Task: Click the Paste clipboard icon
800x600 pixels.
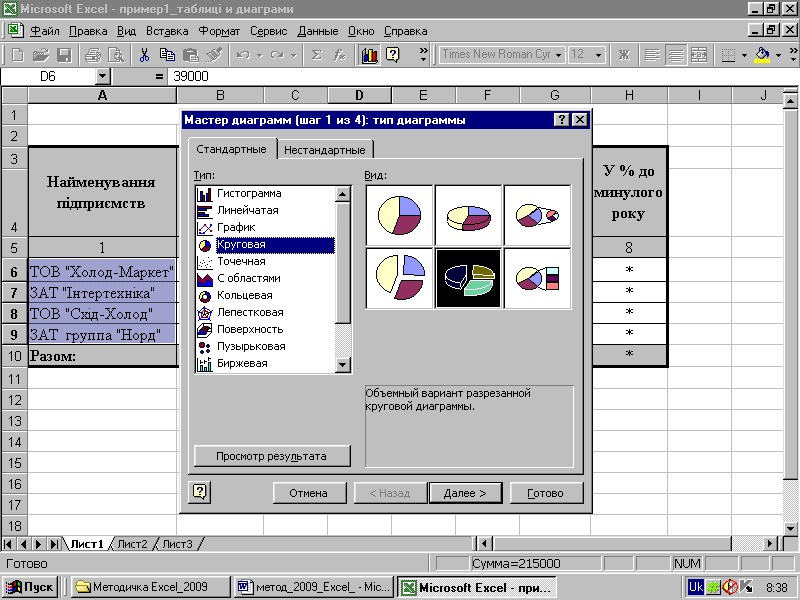Action: pos(191,55)
